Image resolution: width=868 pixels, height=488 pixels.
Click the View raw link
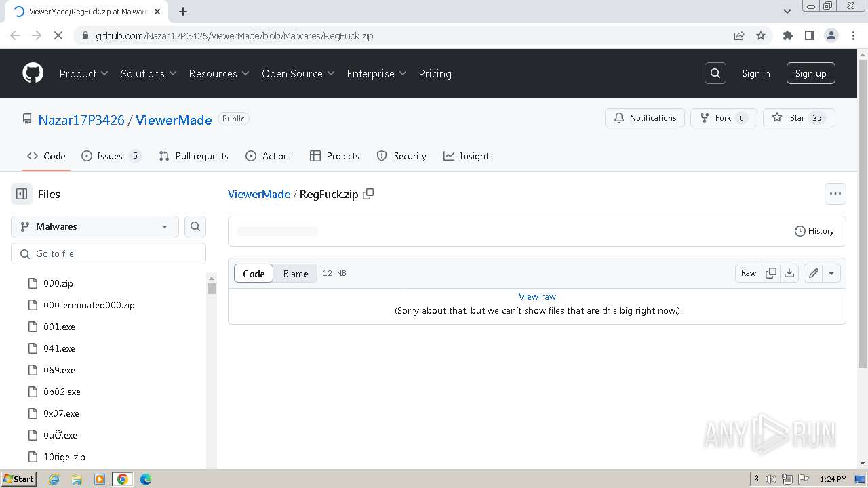pyautogui.click(x=537, y=296)
